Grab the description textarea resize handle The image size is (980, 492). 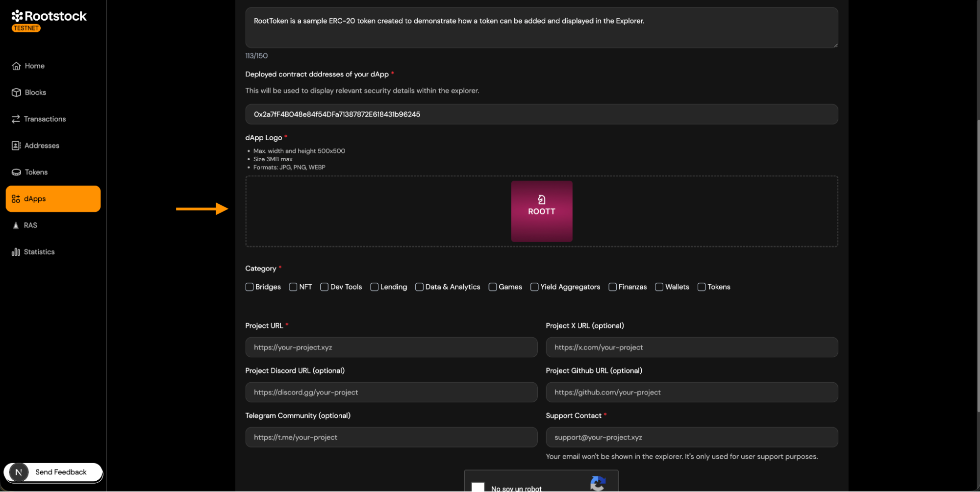835,45
